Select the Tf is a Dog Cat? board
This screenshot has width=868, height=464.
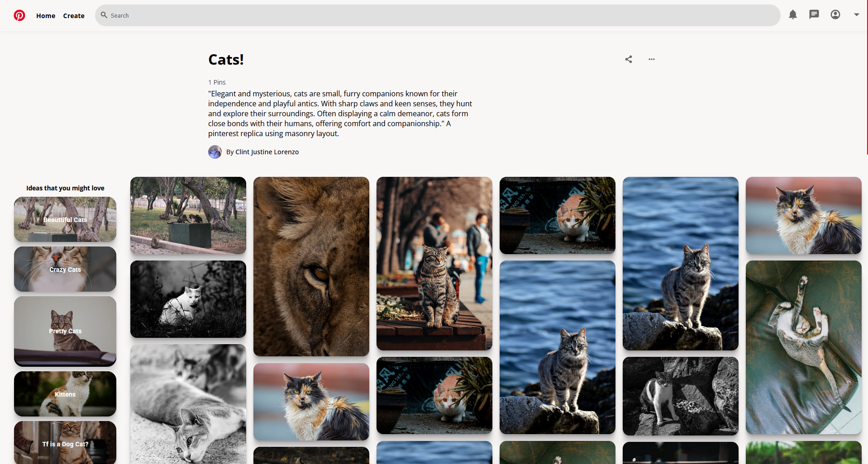(65, 444)
